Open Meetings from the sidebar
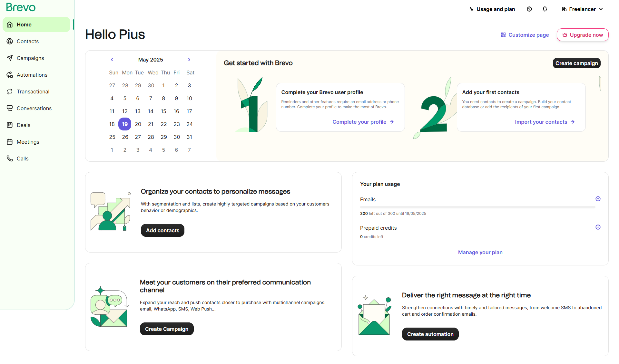 pos(36,142)
